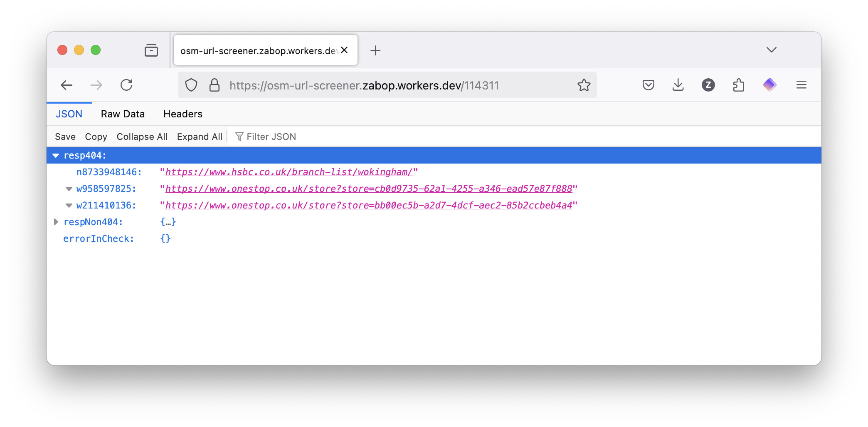Click the address bar URL text
Image resolution: width=868 pixels, height=427 pixels.
[364, 85]
